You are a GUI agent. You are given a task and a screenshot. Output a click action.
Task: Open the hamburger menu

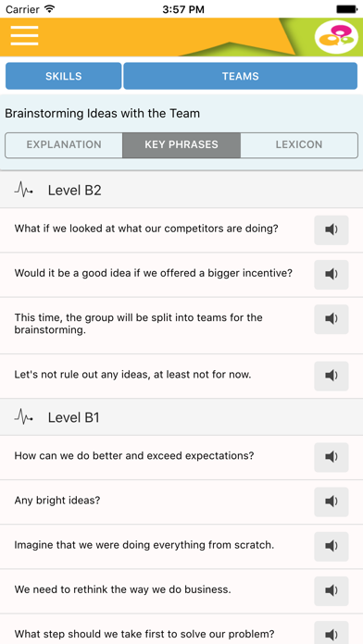pos(24,36)
